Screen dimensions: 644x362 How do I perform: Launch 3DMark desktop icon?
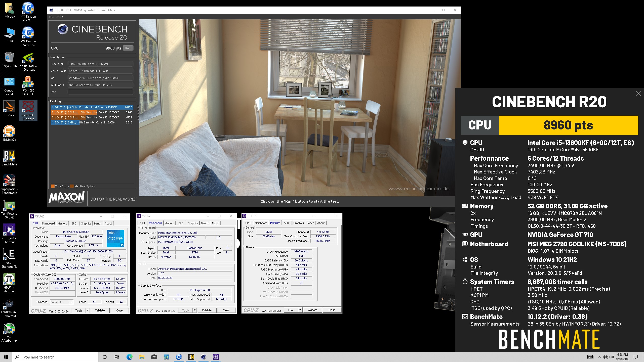(x=9, y=109)
